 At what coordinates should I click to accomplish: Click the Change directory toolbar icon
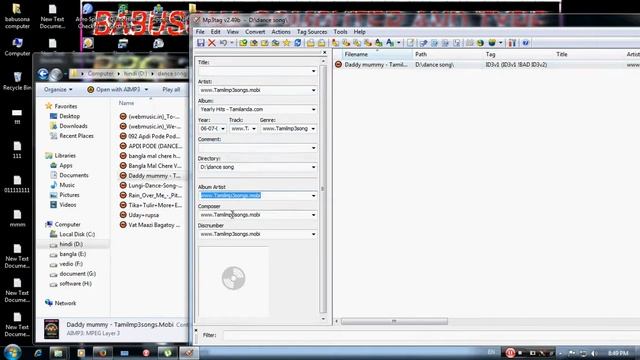tap(243, 43)
